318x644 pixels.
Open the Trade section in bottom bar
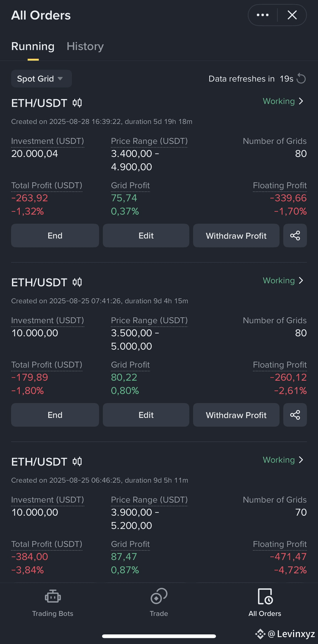[x=159, y=603]
